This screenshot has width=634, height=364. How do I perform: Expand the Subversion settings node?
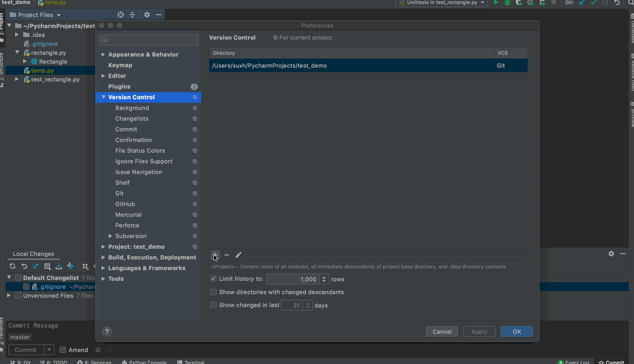[110, 236]
